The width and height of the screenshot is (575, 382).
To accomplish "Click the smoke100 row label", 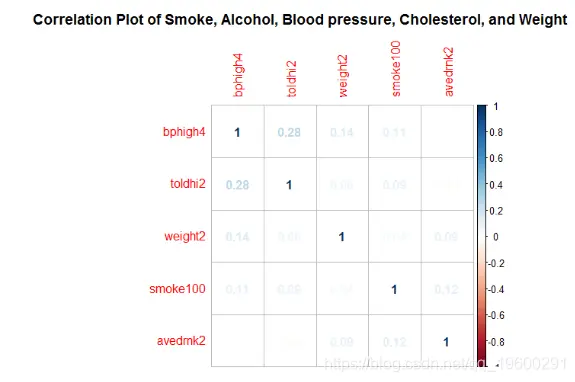I will 177,289.
